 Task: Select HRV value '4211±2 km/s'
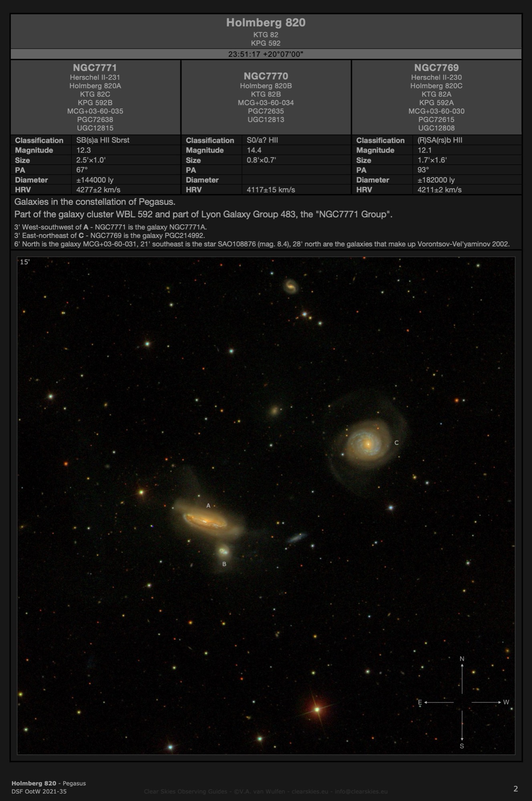(x=439, y=189)
